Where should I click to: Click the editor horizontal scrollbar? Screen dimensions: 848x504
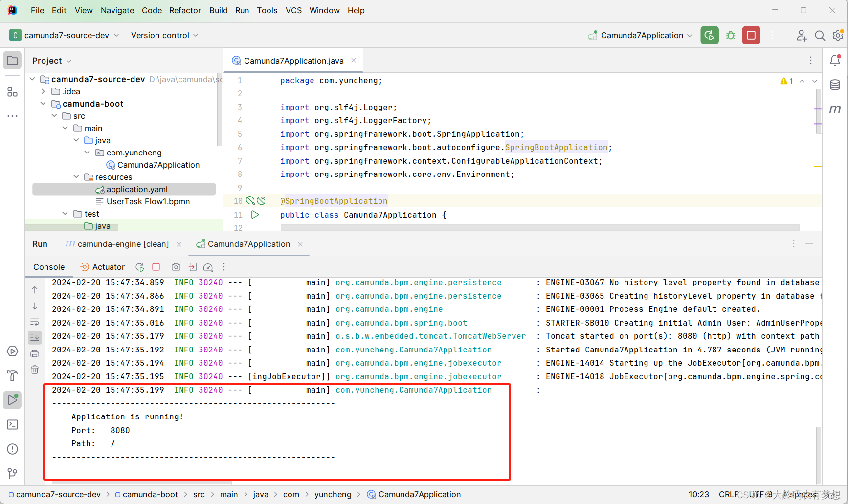point(539,227)
